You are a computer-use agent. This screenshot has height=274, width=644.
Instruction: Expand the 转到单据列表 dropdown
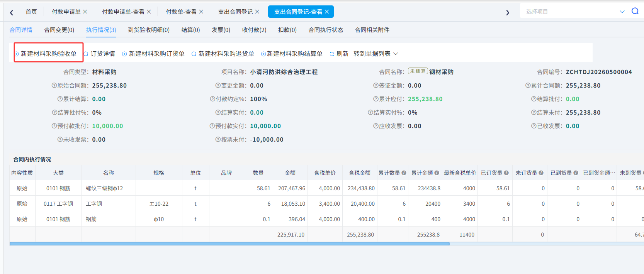pos(376,54)
